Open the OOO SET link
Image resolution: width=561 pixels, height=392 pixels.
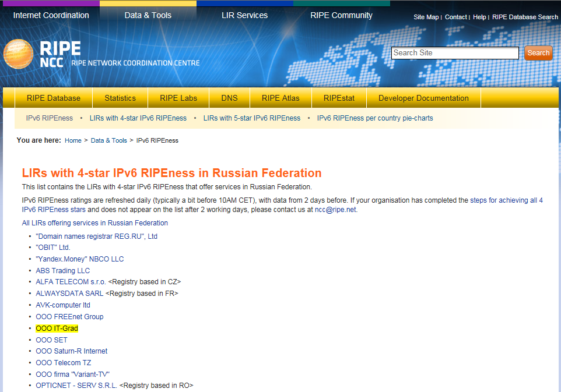(51, 340)
